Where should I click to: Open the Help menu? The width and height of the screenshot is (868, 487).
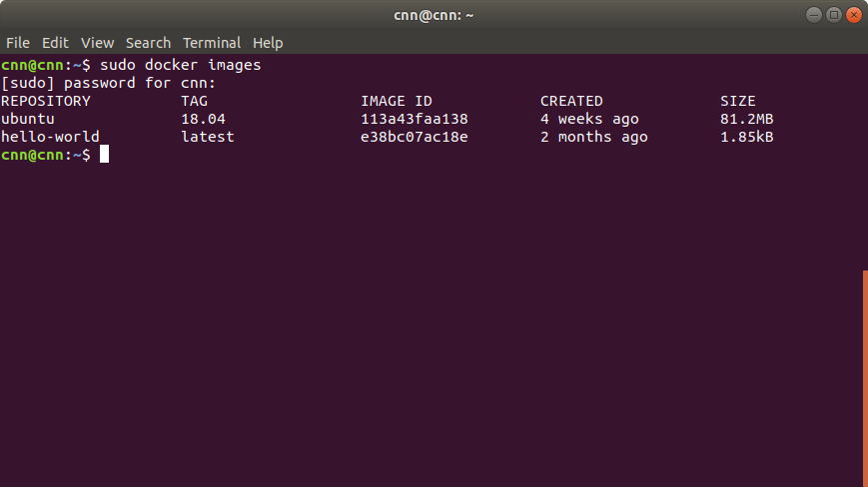point(268,43)
